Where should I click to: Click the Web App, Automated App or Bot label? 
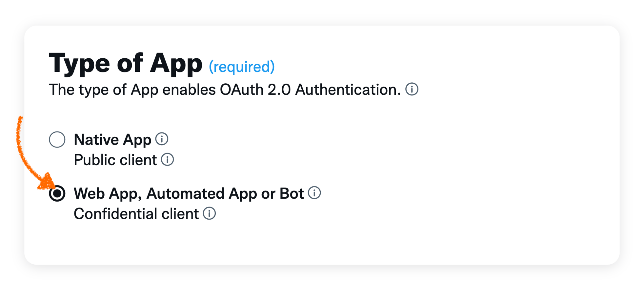pos(189,193)
